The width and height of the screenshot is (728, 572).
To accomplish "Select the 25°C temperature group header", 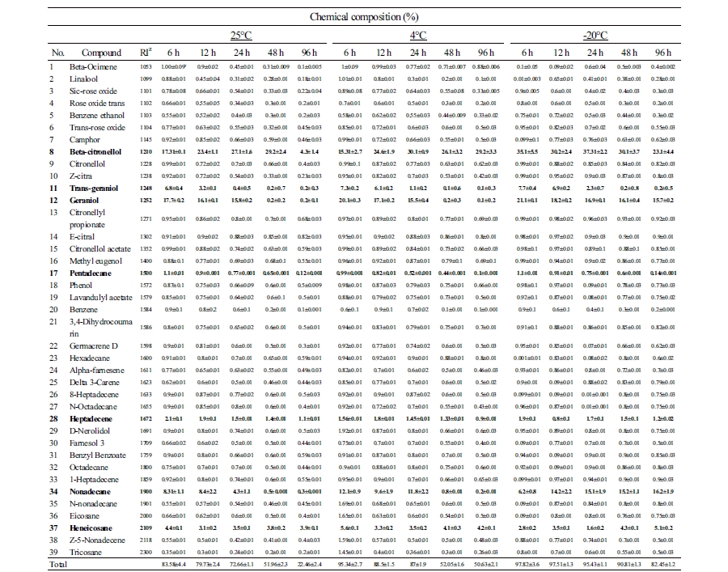I will point(242,36).
